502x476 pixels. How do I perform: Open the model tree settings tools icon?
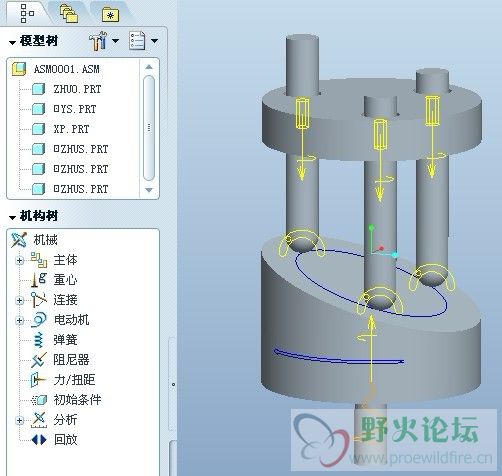tap(98, 41)
